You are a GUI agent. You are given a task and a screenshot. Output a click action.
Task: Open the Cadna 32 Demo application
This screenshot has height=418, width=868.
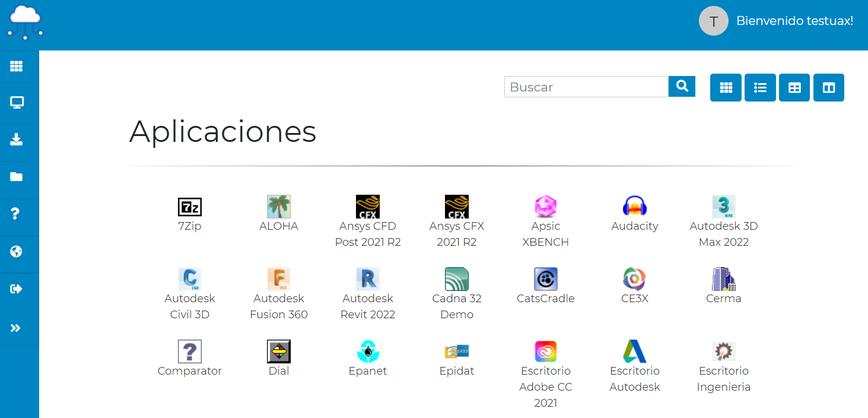(457, 294)
